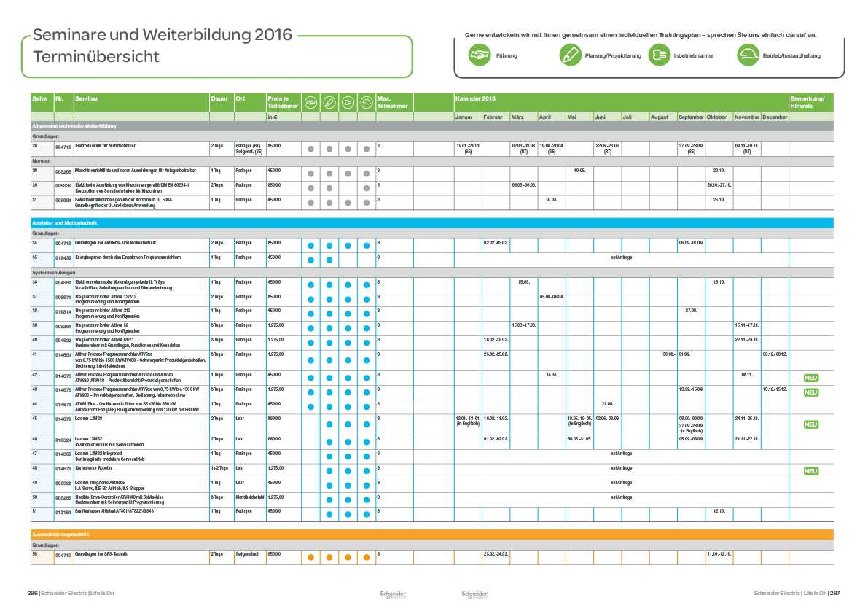Click the date 12.10. in row 013151
This screenshot has height=614, width=868.
pyautogui.click(x=719, y=511)
